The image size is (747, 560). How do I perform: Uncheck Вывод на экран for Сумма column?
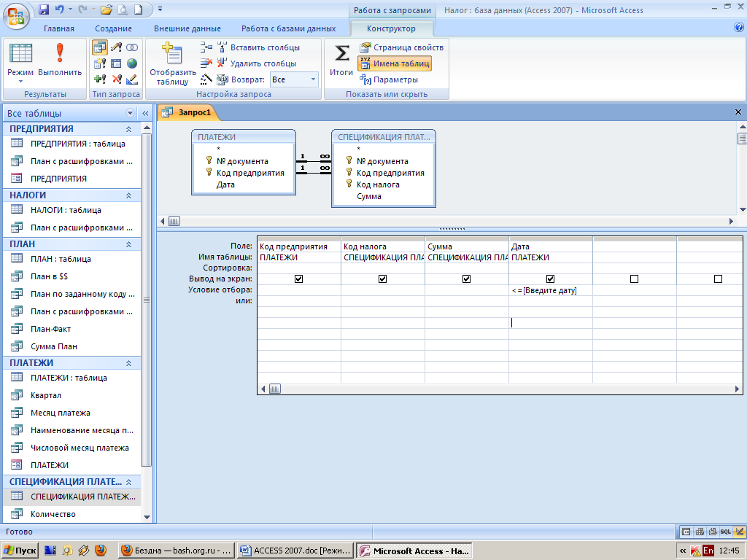tap(466, 279)
